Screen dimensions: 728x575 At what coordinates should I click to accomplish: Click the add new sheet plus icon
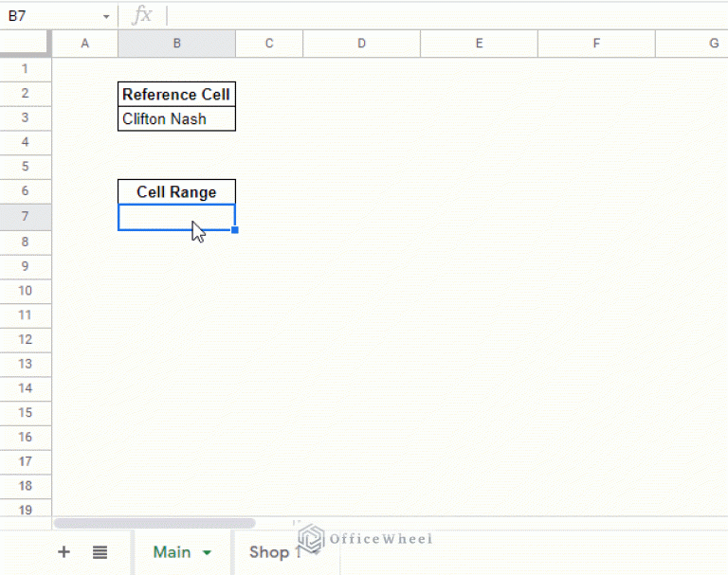tap(64, 552)
